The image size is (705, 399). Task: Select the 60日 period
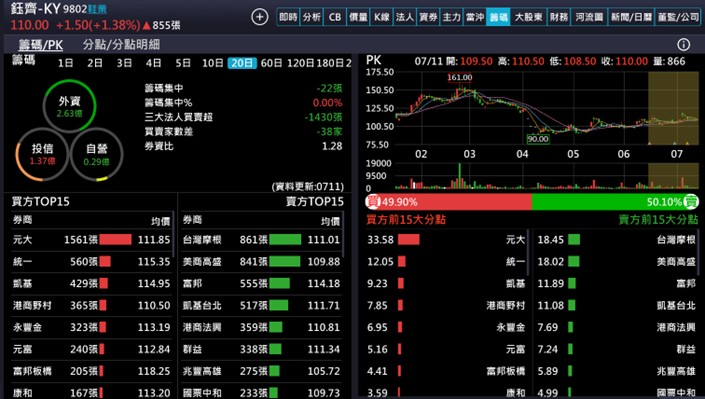[x=272, y=63]
